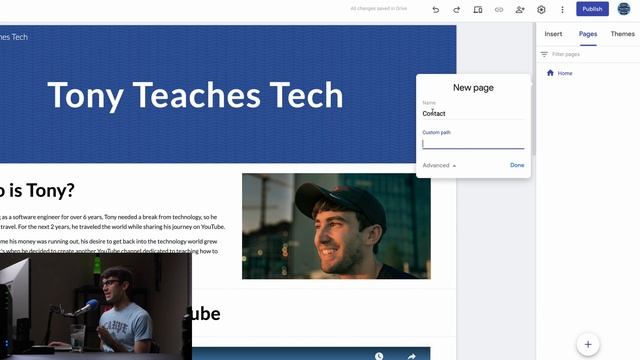The height and width of the screenshot is (360, 640).
Task: Click the Home house icon
Action: tap(550, 73)
